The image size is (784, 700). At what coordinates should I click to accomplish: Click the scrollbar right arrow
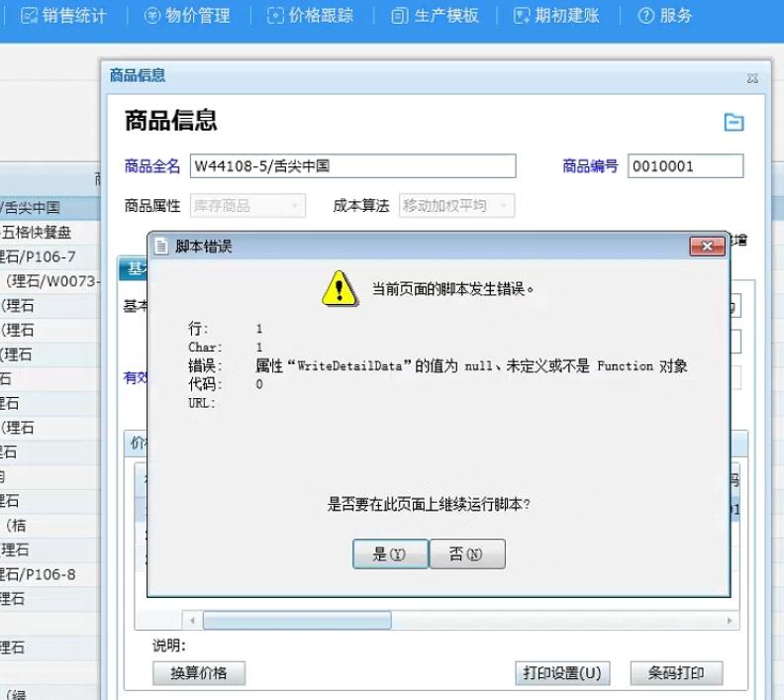pos(730,621)
